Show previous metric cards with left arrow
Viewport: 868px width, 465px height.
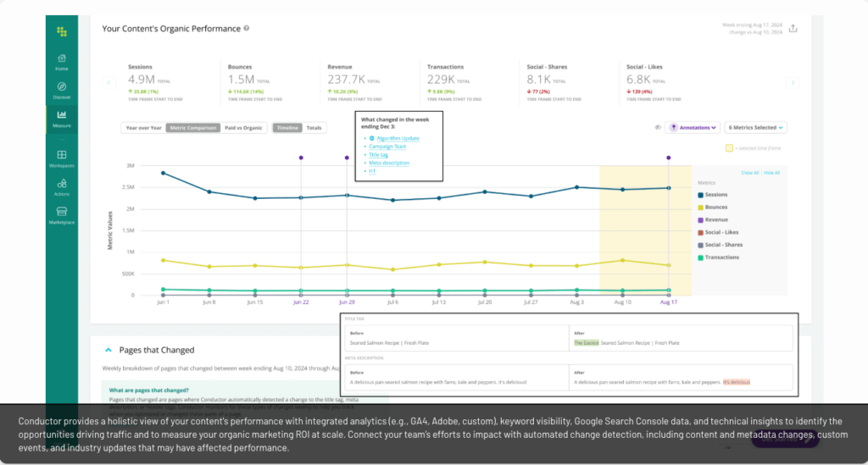click(x=109, y=82)
